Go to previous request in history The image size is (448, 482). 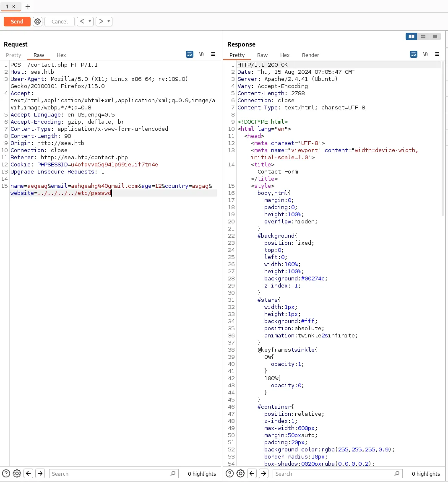(82, 21)
